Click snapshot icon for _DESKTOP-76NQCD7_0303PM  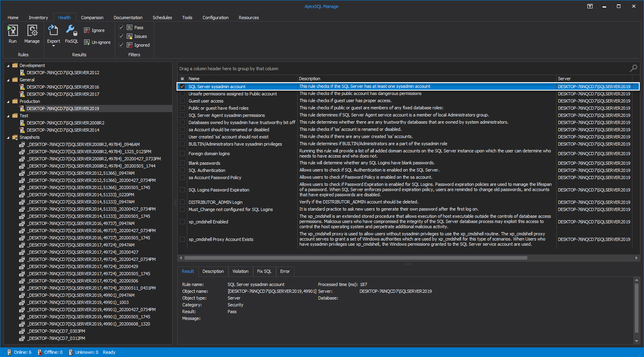22,331
